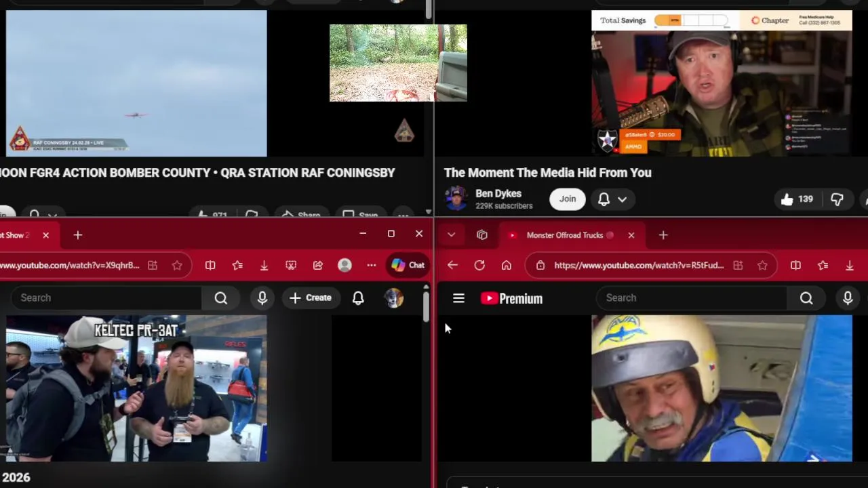Open Downloads in Gun Show window toolbar
This screenshot has width=868, height=488.
click(264, 266)
